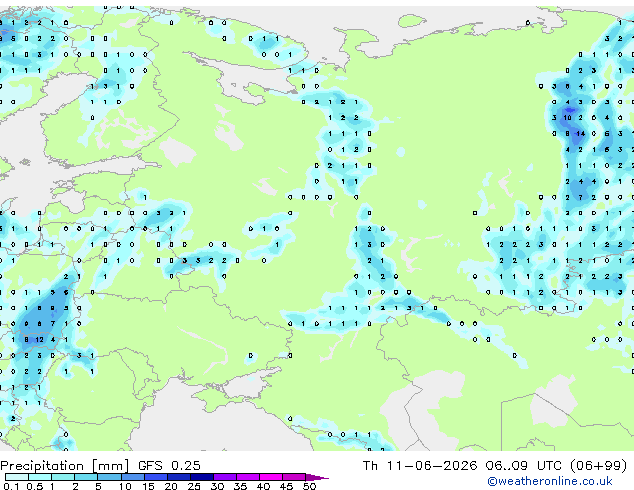634x490 pixels.
Task: Click the 0.1–0.5 mm legend color box
Action: 17,477
